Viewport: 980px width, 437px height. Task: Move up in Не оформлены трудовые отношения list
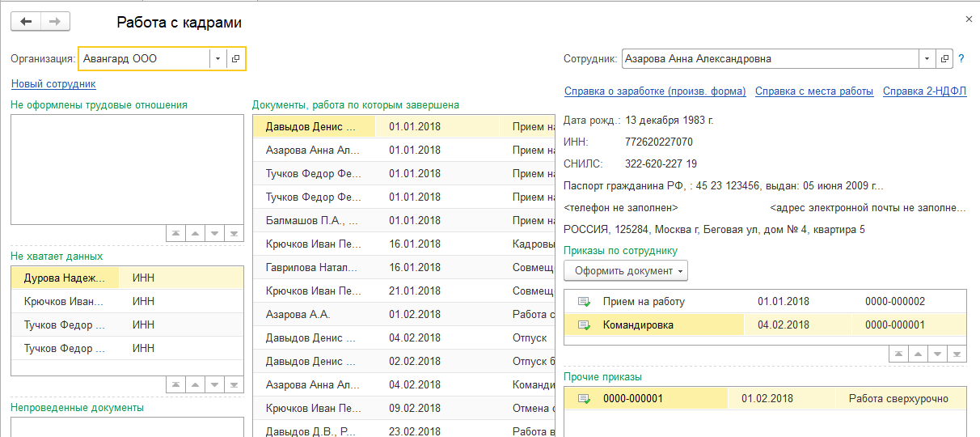click(x=195, y=233)
